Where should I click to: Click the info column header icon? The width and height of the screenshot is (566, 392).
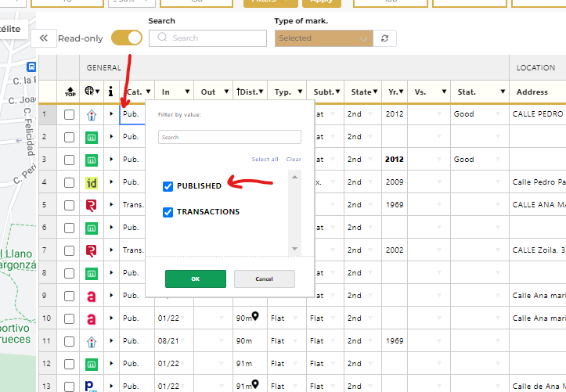[x=111, y=92]
